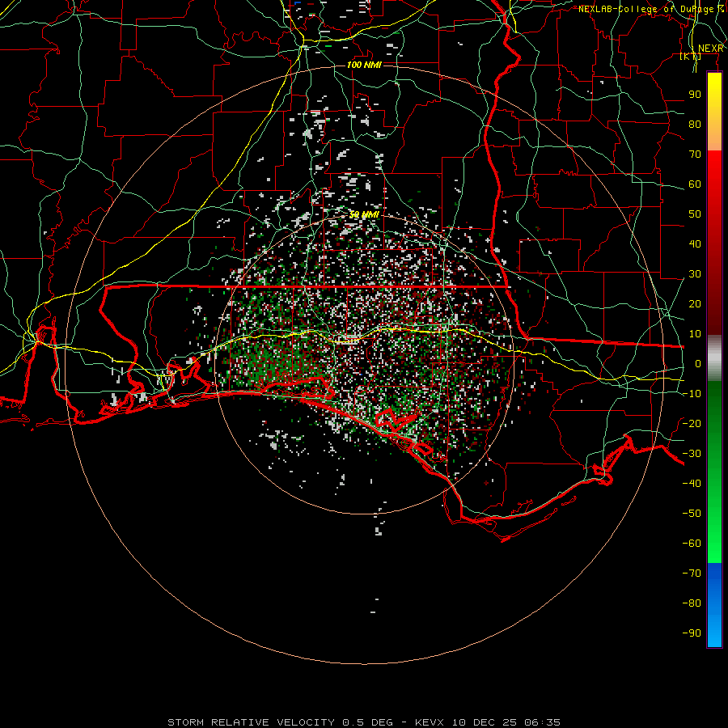
Task: Select the "-30" value on the velocity scale
Action: [692, 454]
